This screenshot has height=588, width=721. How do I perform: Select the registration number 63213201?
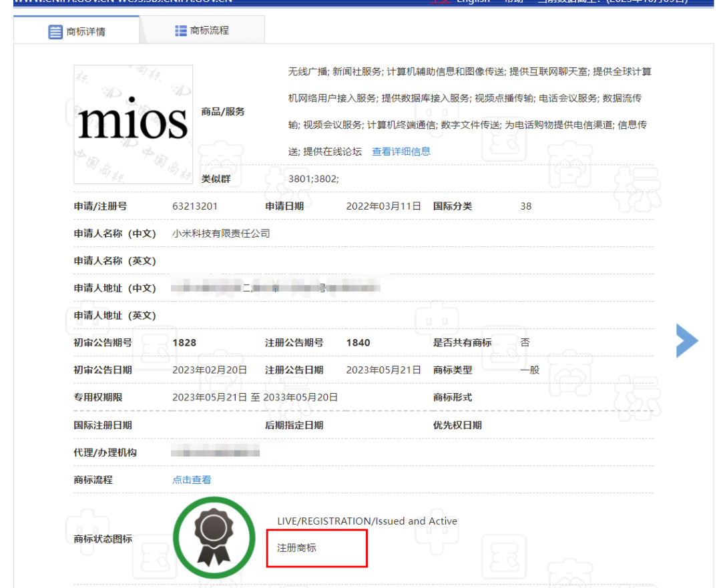coord(195,206)
